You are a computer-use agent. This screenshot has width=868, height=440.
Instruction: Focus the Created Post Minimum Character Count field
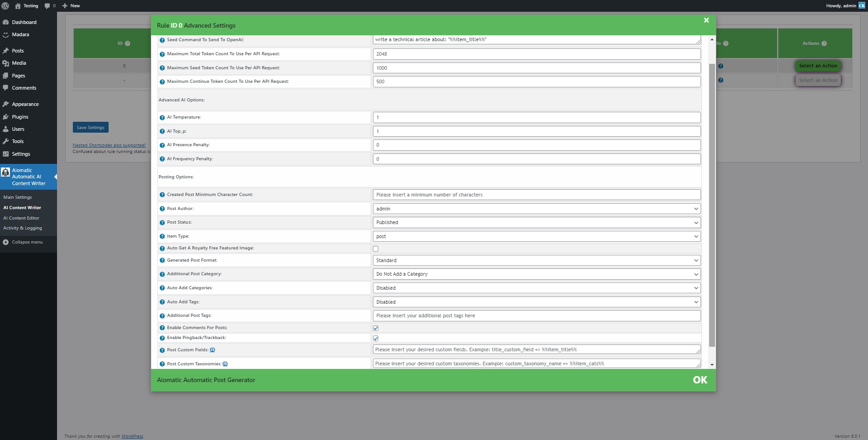[537, 195]
